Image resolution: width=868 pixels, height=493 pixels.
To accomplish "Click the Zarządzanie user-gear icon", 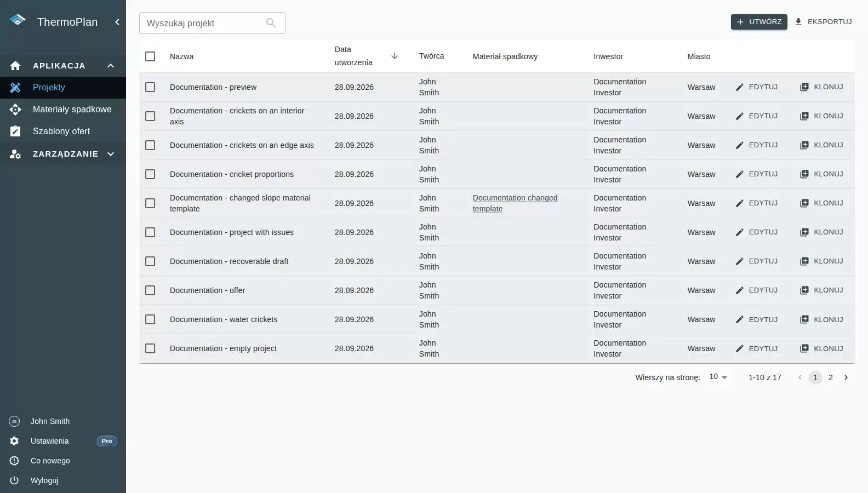I will pyautogui.click(x=15, y=154).
